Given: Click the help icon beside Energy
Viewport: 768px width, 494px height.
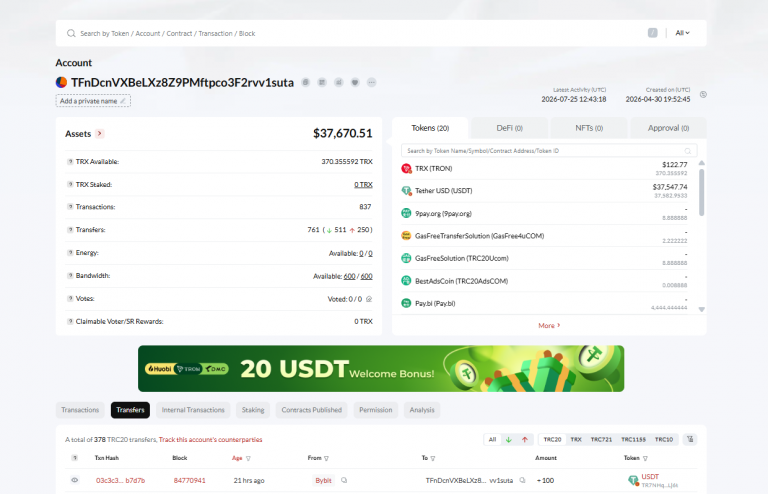Looking at the screenshot, I should (x=70, y=253).
